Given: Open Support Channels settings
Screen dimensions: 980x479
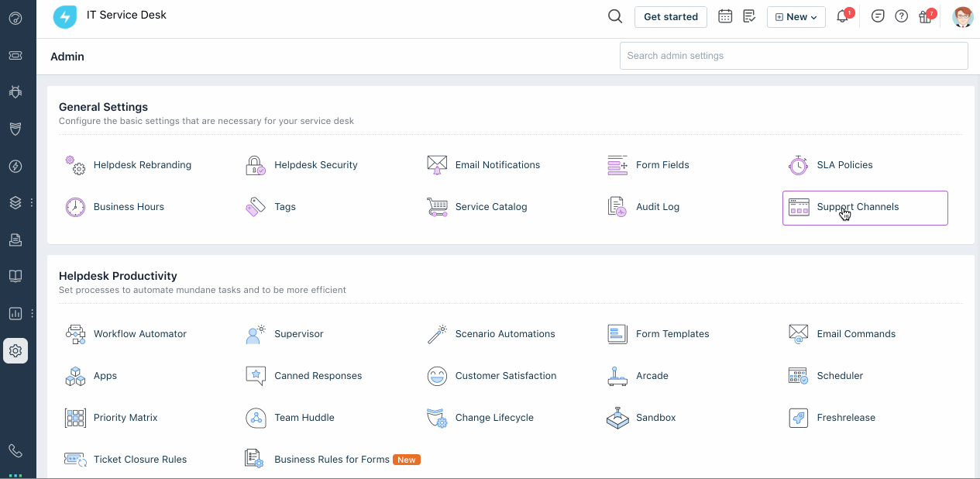Looking at the screenshot, I should coord(857,207).
